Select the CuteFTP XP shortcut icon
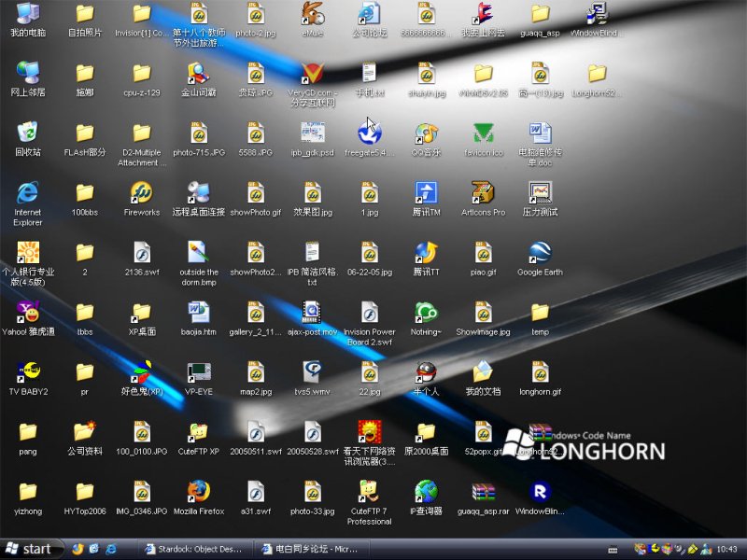The width and height of the screenshot is (747, 560). [x=198, y=432]
